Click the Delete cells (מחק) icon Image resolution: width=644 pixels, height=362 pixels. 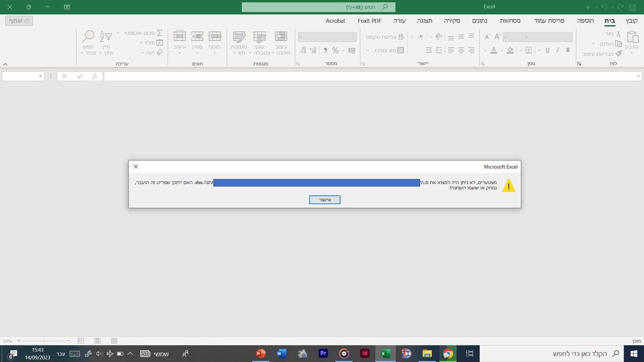(197, 36)
